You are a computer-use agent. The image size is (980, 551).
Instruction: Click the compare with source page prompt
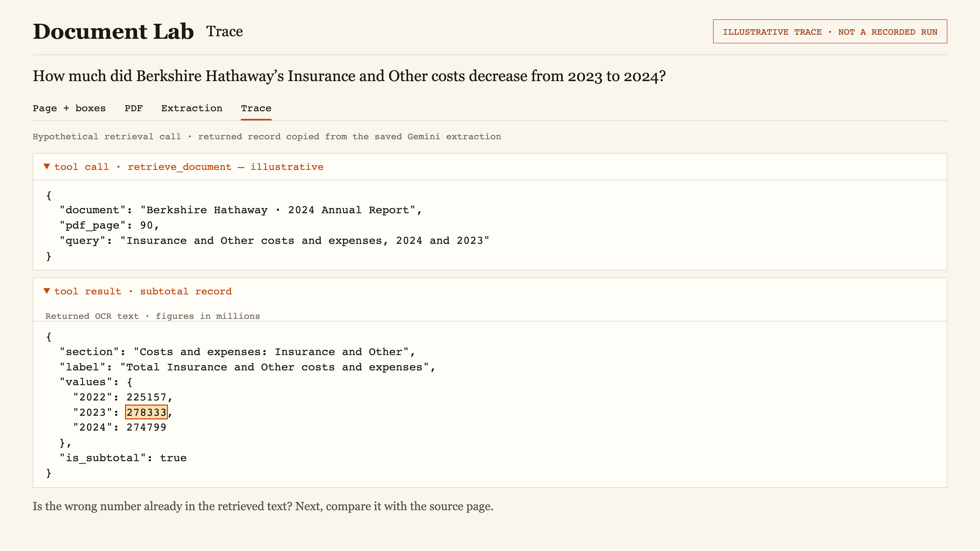(263, 506)
